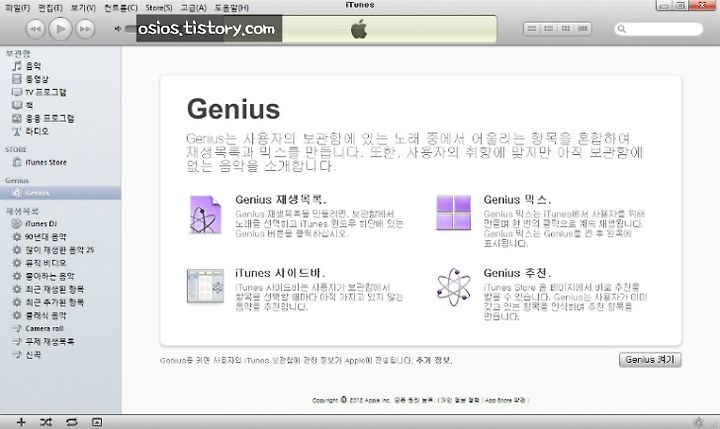Open iTunes Store from the sidebar

61,162
